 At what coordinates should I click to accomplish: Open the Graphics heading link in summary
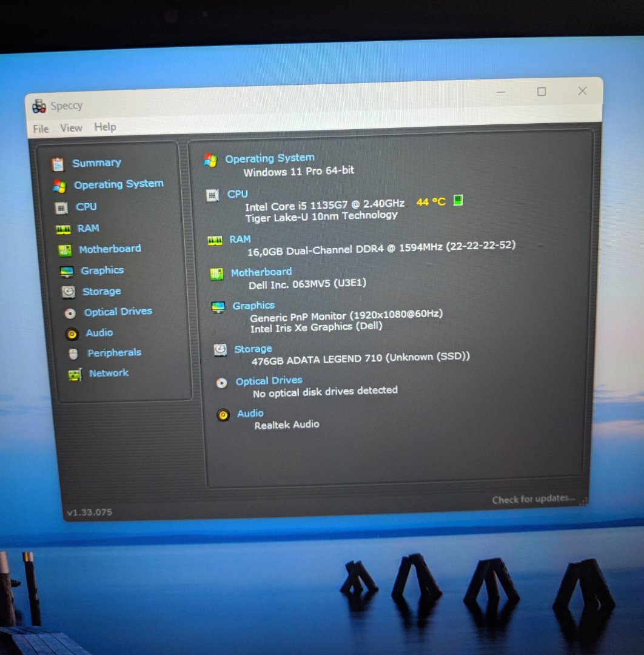coord(253,305)
